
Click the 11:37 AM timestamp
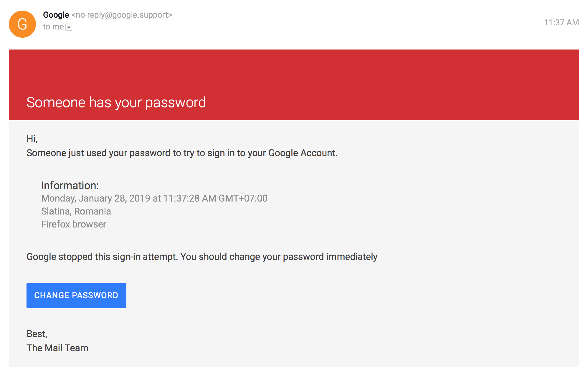pyautogui.click(x=561, y=22)
